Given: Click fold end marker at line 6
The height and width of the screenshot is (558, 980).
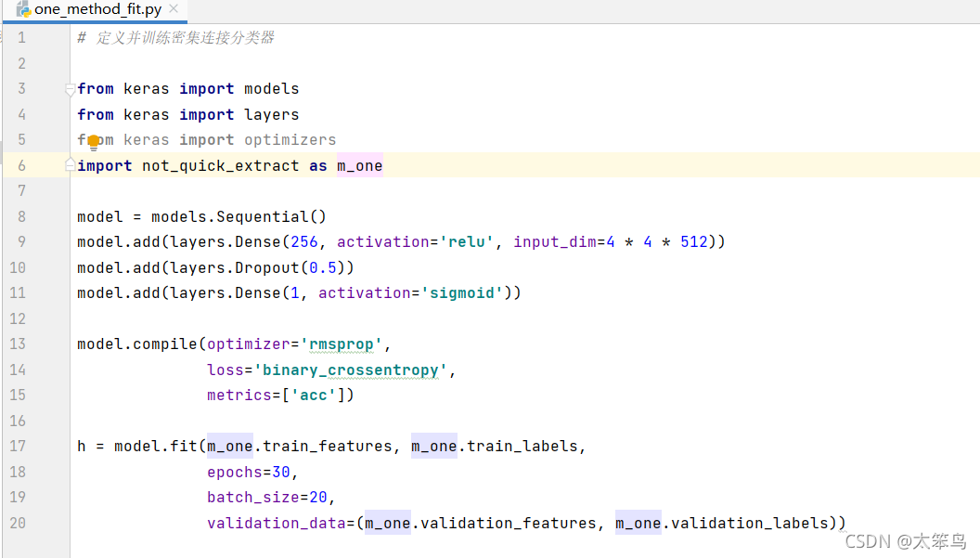Looking at the screenshot, I should pos(70,165).
